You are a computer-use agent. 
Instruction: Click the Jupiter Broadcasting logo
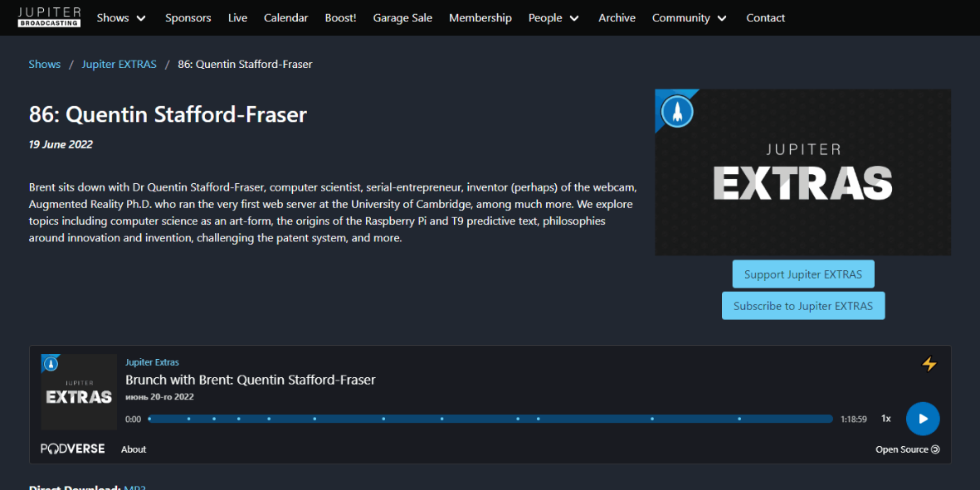coord(49,17)
